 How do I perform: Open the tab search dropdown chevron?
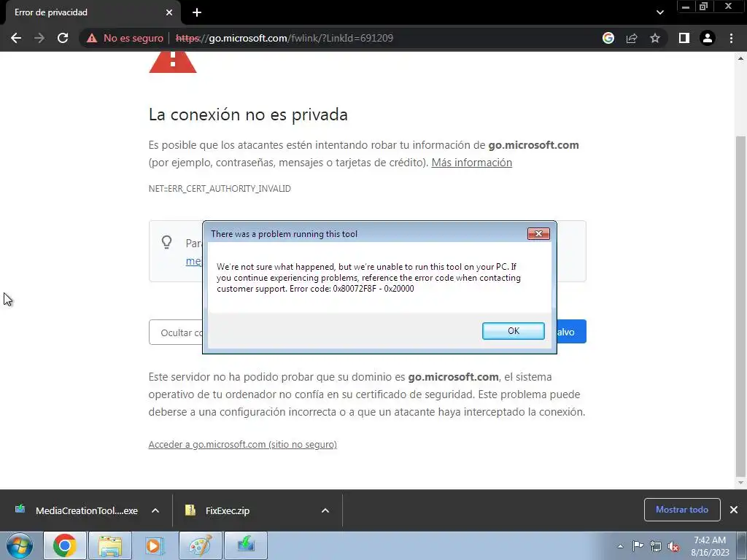[659, 12]
